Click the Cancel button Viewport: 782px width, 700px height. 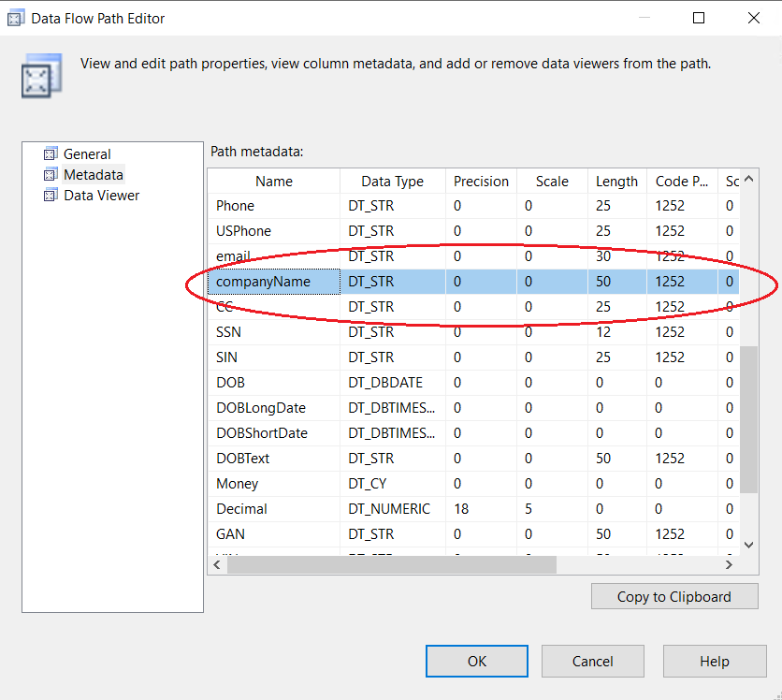pos(592,661)
